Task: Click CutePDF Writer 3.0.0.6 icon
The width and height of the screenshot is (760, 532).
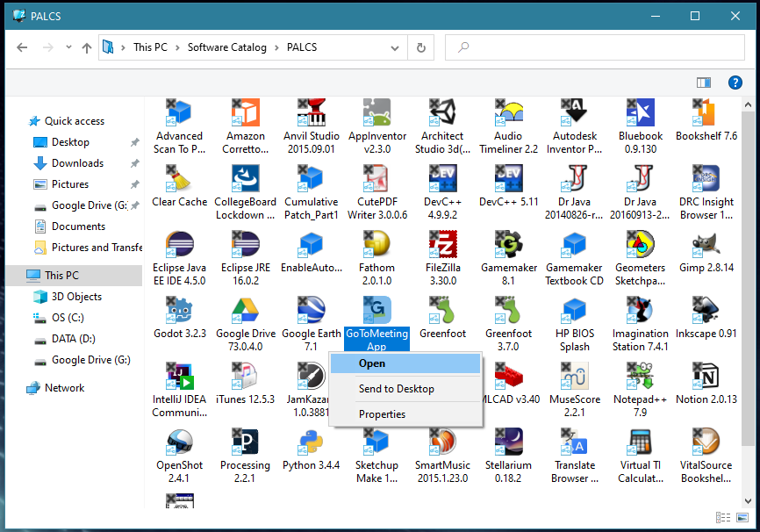Action: [x=377, y=178]
